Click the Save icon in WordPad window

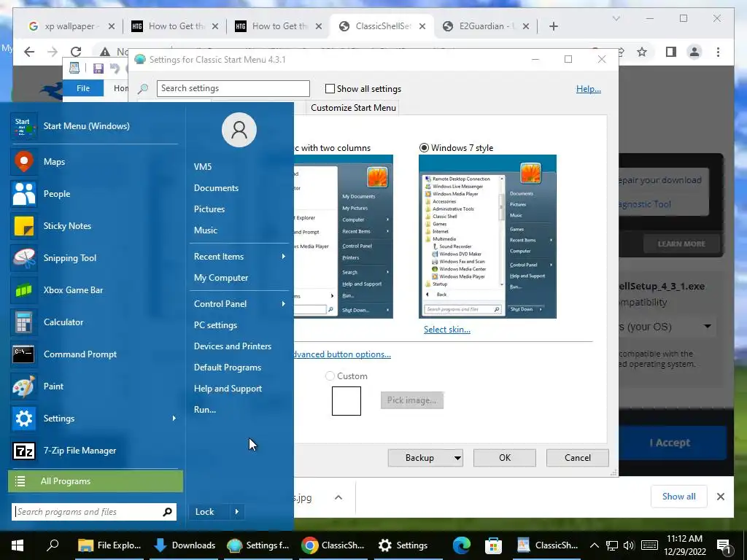click(98, 69)
